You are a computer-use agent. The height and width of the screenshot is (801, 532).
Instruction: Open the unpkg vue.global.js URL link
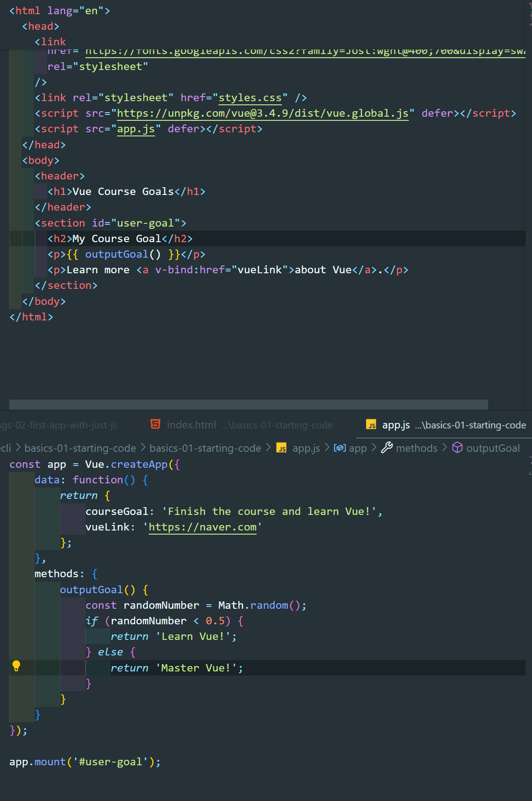(x=263, y=114)
